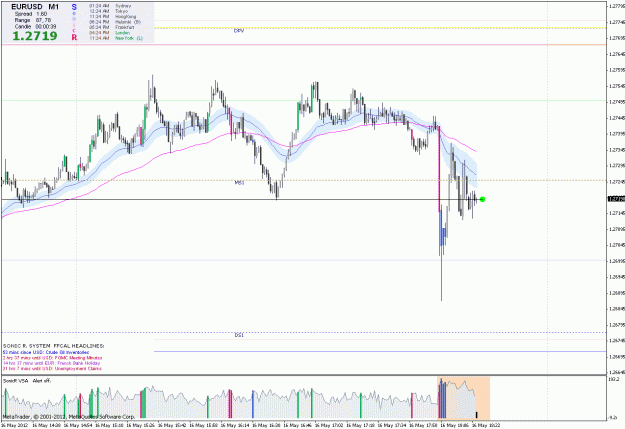Image resolution: width=625 pixels, height=429 pixels.
Task: Select the green New York session row
Action: point(116,38)
